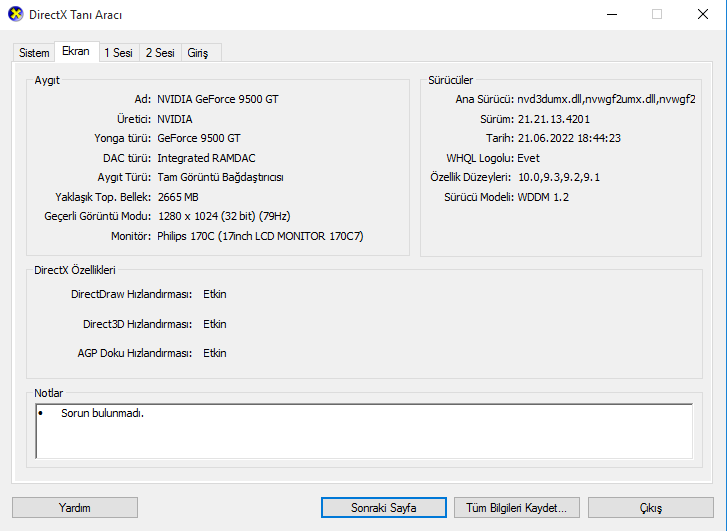Click the 'Özellik Düzeyleri:' label
The height and width of the screenshot is (531, 727).
[x=471, y=177]
